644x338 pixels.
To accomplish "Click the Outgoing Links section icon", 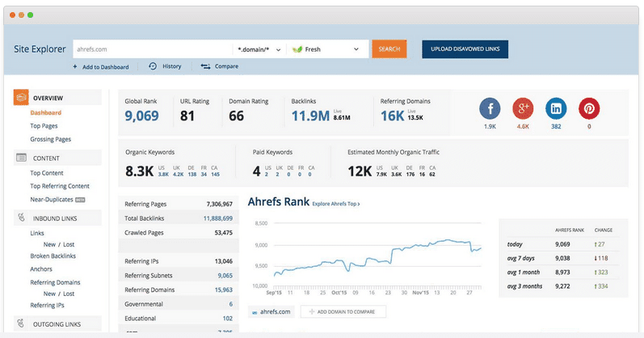I will [x=21, y=323].
